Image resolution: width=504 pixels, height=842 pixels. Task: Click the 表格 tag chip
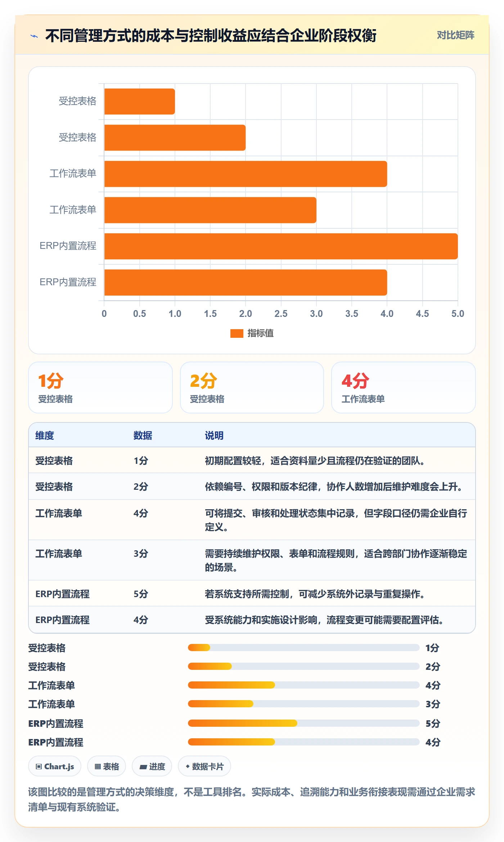click(107, 766)
